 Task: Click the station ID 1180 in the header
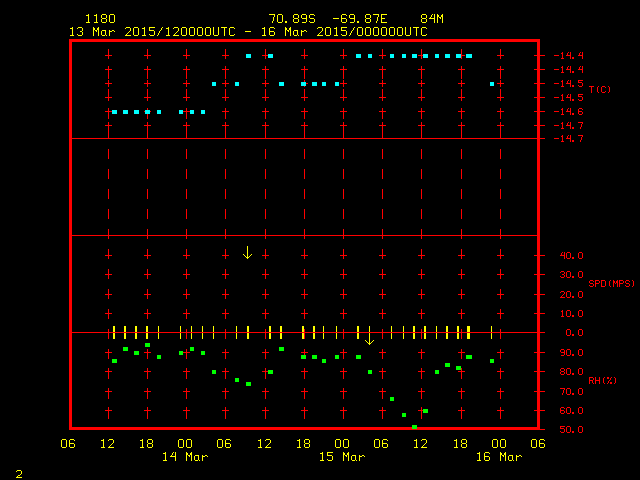tap(99, 19)
